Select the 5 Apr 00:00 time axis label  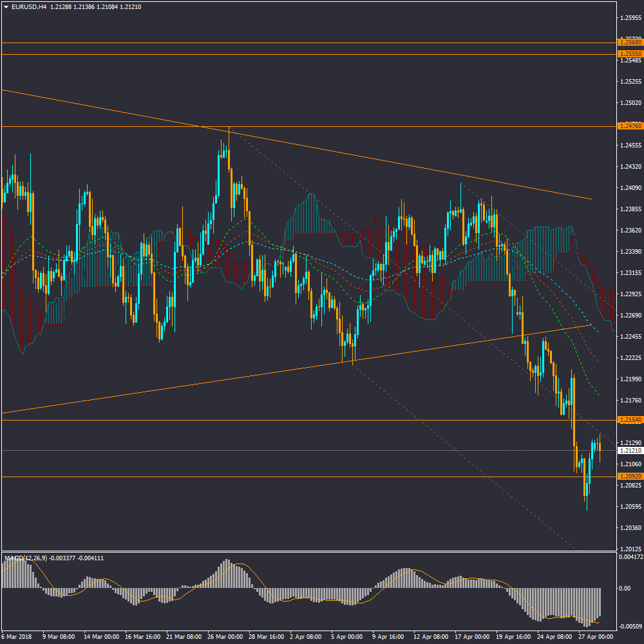(x=347, y=636)
